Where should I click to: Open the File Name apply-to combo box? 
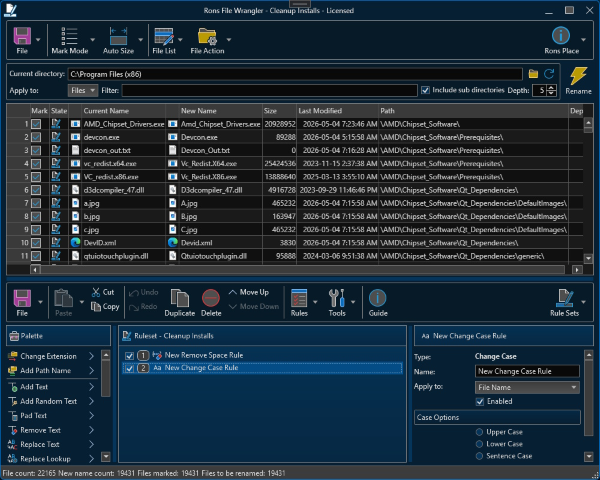(x=527, y=387)
